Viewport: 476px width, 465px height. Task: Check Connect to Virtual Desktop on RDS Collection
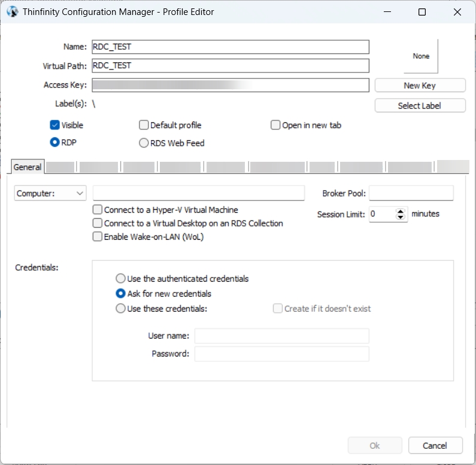pos(98,223)
